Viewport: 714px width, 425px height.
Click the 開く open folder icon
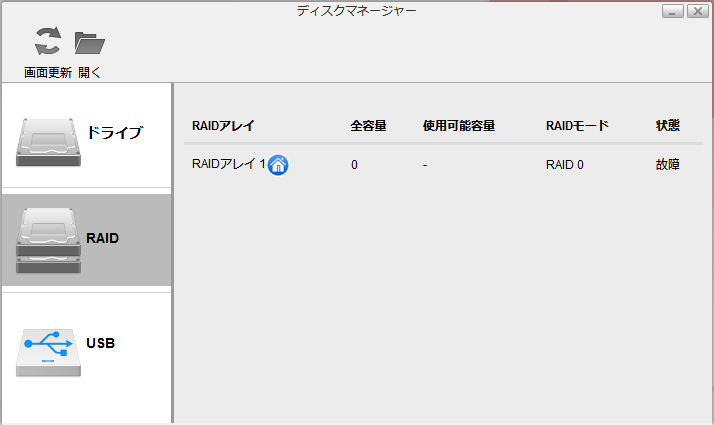(90, 43)
